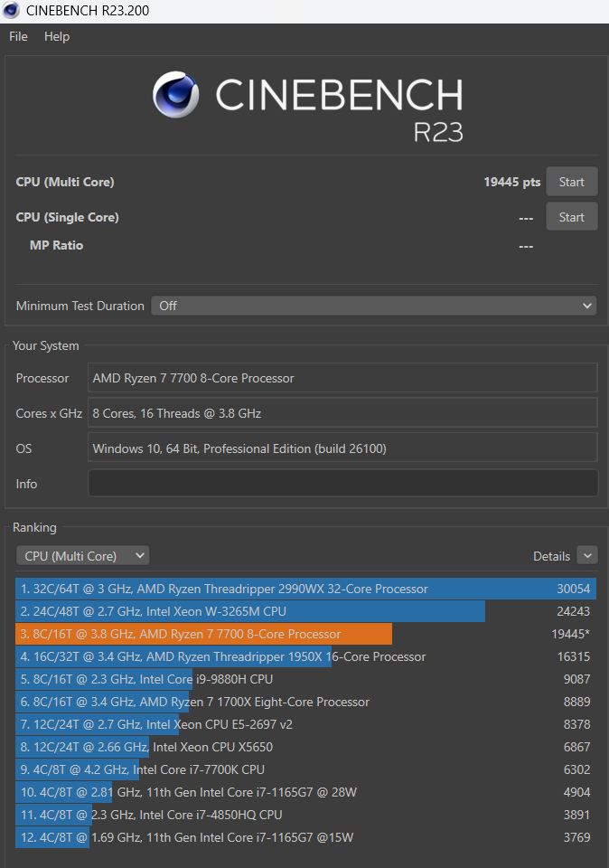
Task: Select the Core i9-9880H ranking entry
Action: click(x=305, y=679)
